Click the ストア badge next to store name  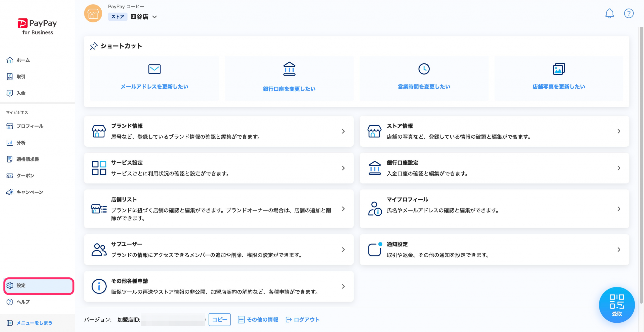coord(118,17)
